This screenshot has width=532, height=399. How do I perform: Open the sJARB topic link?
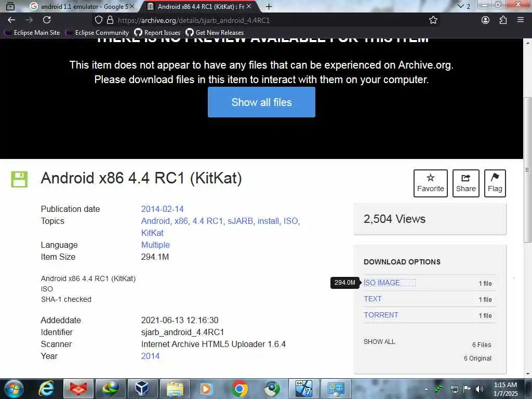[240, 221]
